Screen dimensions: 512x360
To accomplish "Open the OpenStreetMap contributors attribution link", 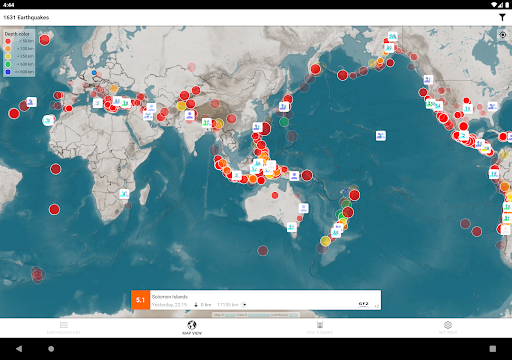I will 259,315.
